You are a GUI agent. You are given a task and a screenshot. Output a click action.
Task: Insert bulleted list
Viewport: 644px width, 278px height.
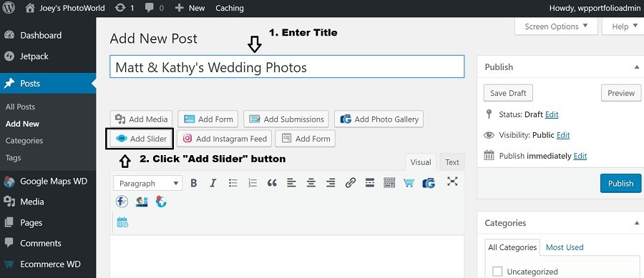coord(233,183)
